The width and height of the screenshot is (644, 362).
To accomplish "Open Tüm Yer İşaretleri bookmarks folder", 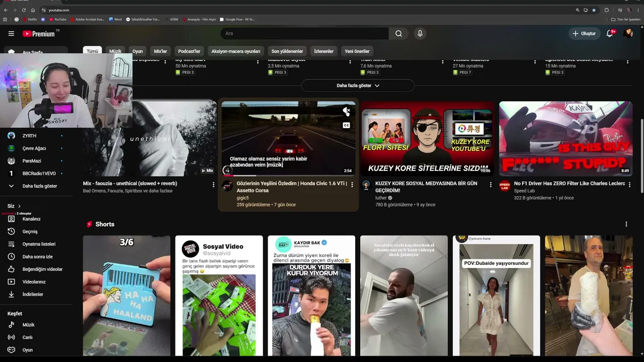I will point(625,20).
